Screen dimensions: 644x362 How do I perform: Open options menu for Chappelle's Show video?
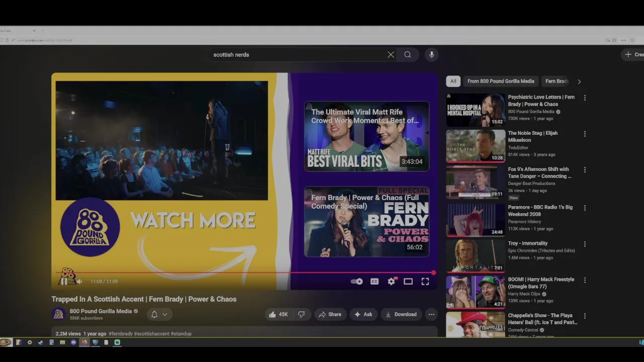(x=585, y=316)
